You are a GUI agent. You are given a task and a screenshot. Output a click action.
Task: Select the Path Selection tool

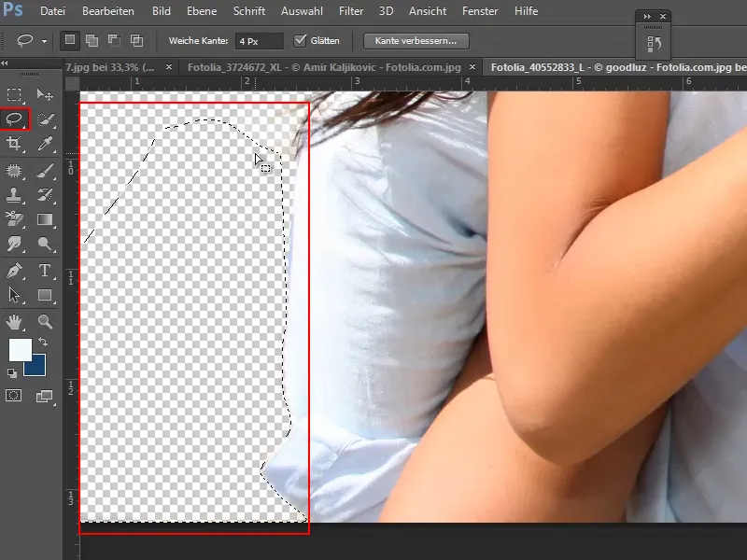(14, 295)
